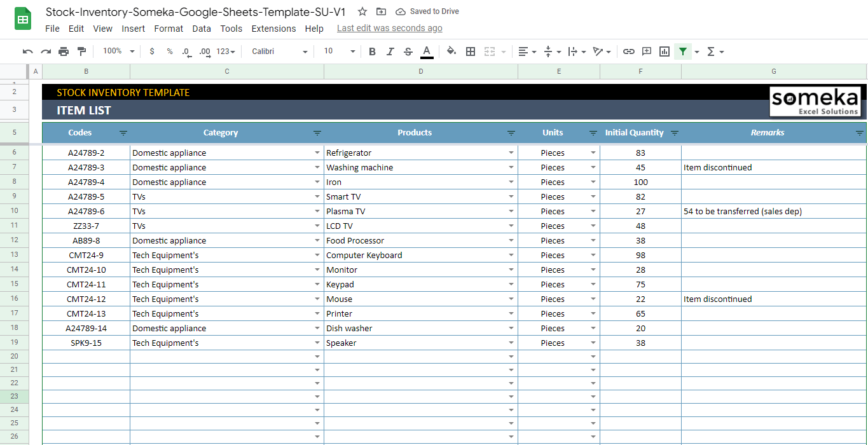This screenshot has height=445, width=868.
Task: Click the paint format tool
Action: pyautogui.click(x=81, y=51)
